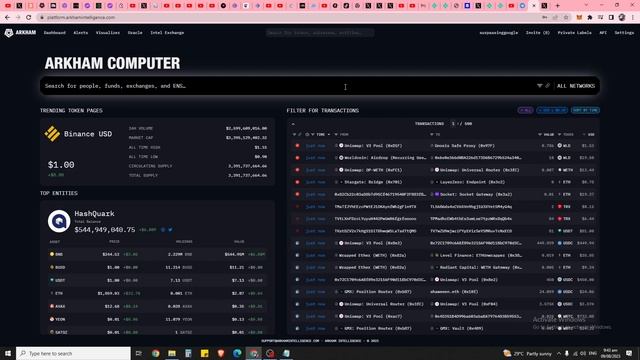The width and height of the screenshot is (640, 360).
Task: Click the chain icon on the Gnosis Safe Proxy row
Action: (298, 146)
